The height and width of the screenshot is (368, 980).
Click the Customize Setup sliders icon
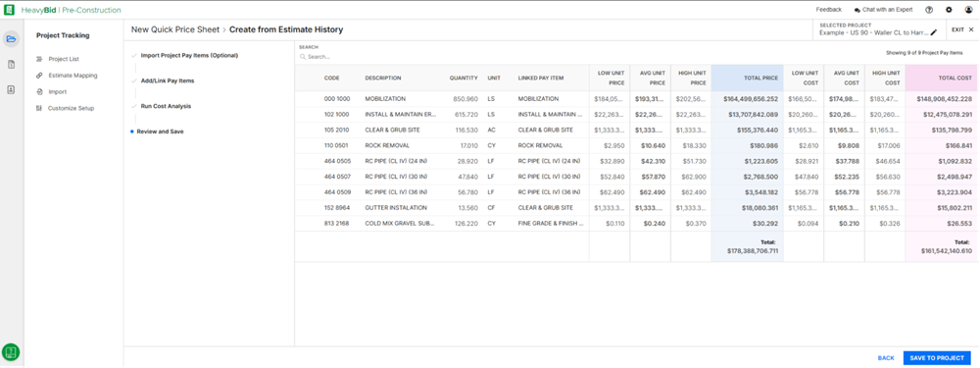39,108
